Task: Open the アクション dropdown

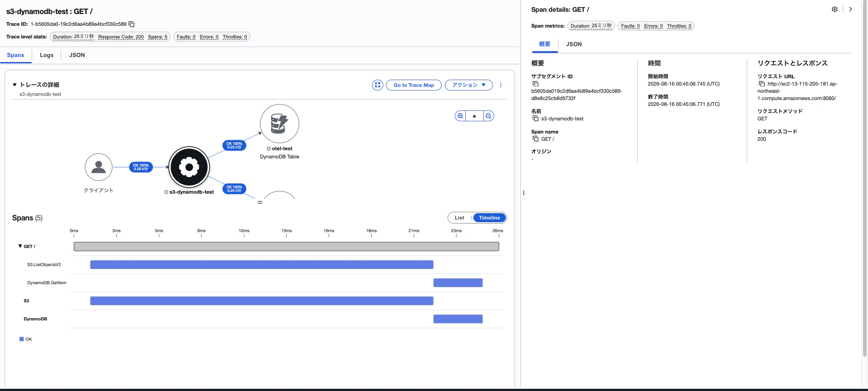Action: (x=469, y=85)
